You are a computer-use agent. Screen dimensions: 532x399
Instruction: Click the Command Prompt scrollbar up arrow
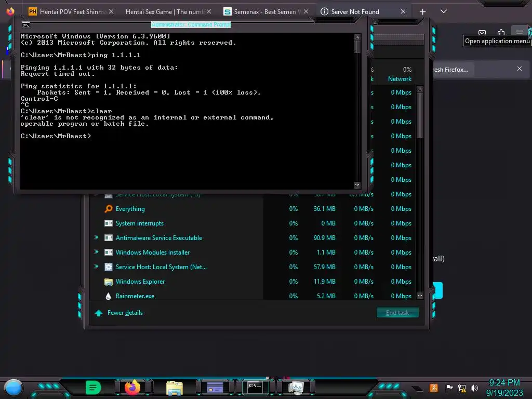[x=357, y=37]
